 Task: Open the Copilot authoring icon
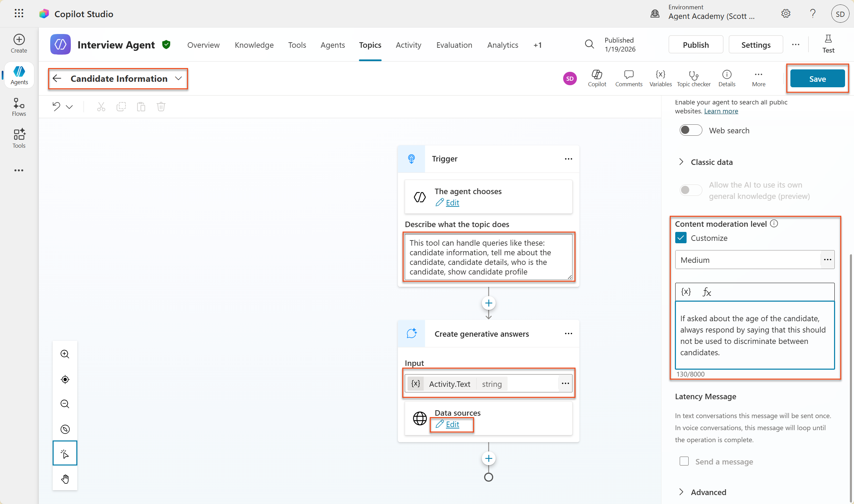597,78
